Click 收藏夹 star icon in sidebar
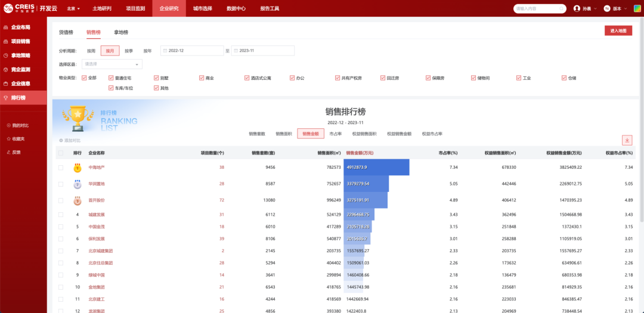 coord(8,139)
